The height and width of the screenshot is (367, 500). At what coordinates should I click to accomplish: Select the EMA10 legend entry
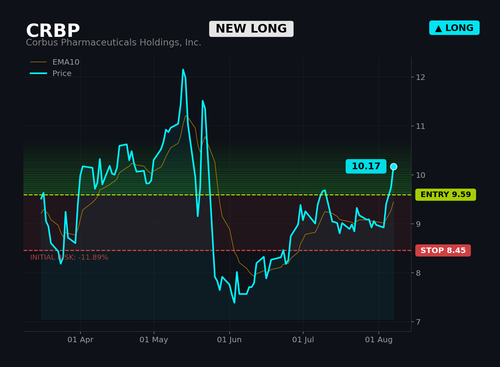coord(55,62)
